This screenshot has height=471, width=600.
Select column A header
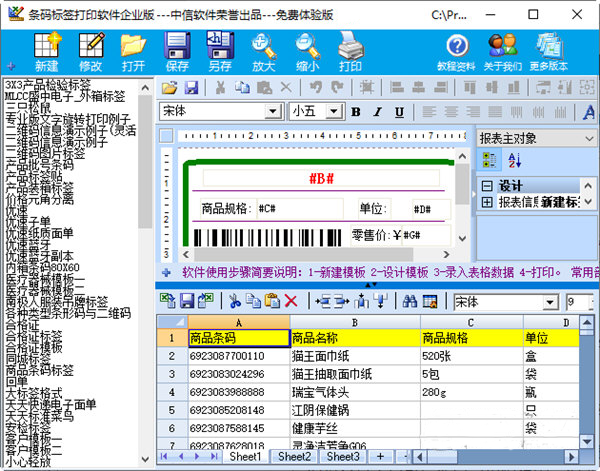(239, 323)
